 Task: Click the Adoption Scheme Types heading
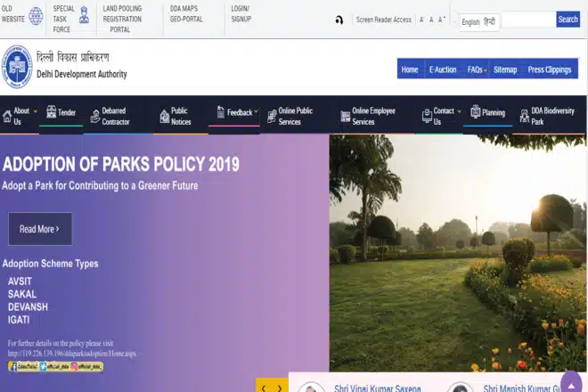tap(50, 264)
